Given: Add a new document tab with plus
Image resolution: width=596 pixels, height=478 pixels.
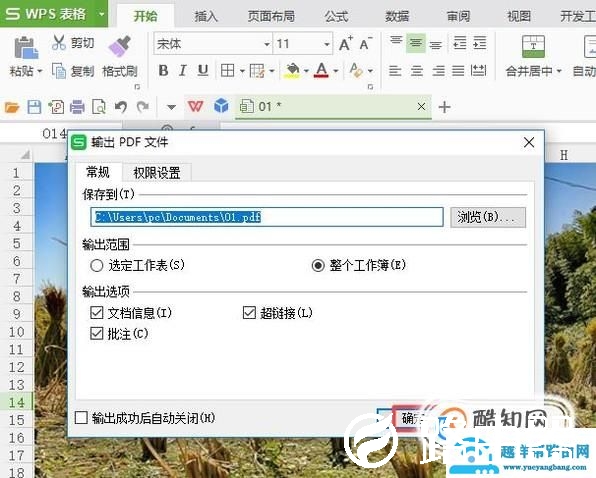Looking at the screenshot, I should point(444,107).
